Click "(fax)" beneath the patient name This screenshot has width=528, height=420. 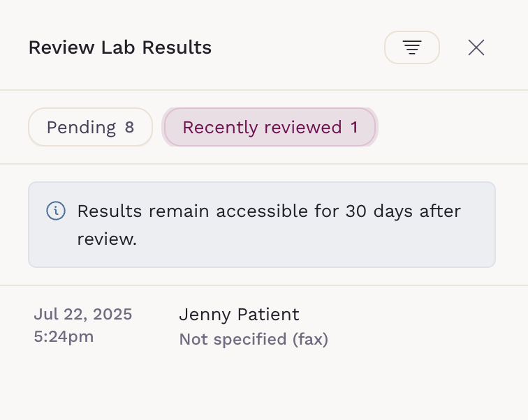pyautogui.click(x=310, y=340)
